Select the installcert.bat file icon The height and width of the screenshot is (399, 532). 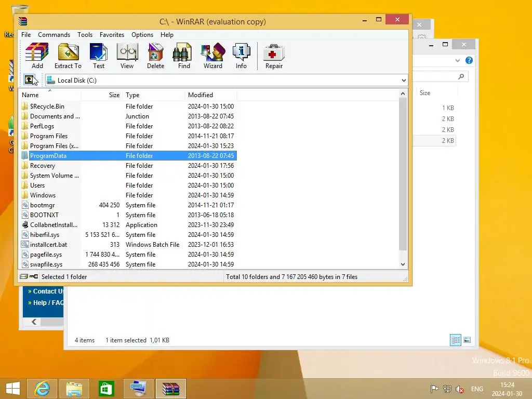click(25, 244)
